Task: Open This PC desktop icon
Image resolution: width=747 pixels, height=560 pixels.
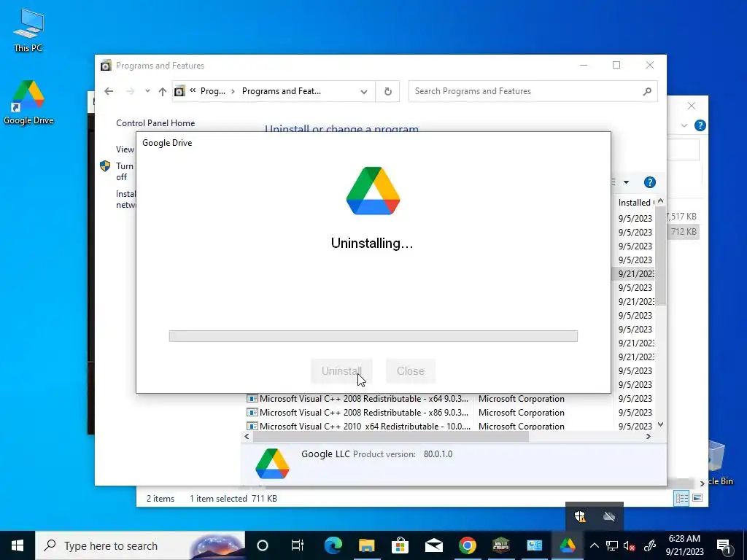Action: tap(28, 29)
